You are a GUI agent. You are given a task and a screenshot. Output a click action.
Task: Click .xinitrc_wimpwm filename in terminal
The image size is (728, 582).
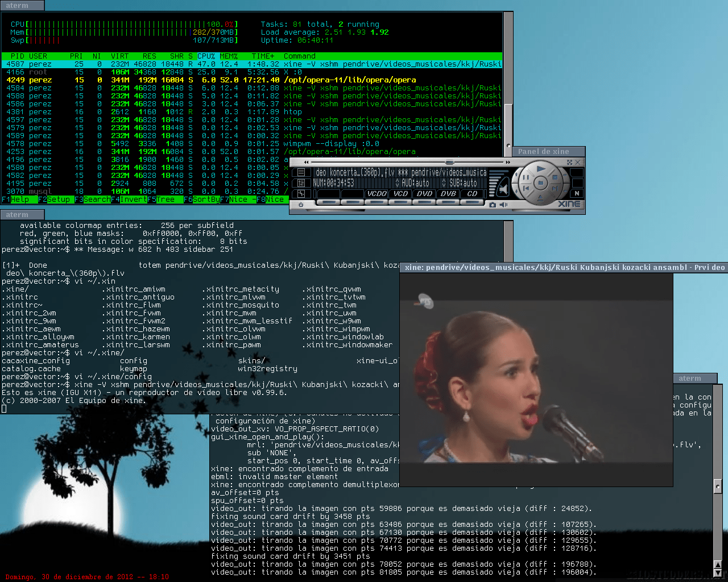coord(336,329)
